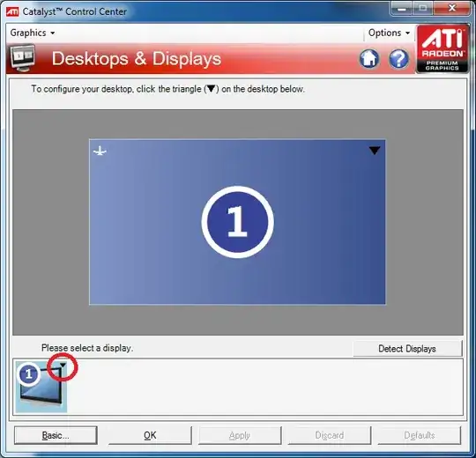Click Detect Displays button
Image resolution: width=476 pixels, height=458 pixels.
[x=407, y=349]
